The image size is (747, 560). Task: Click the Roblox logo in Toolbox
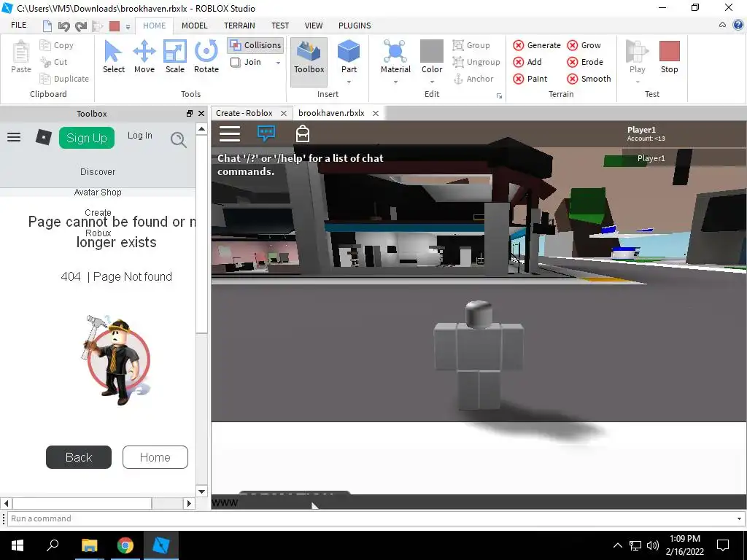43,138
